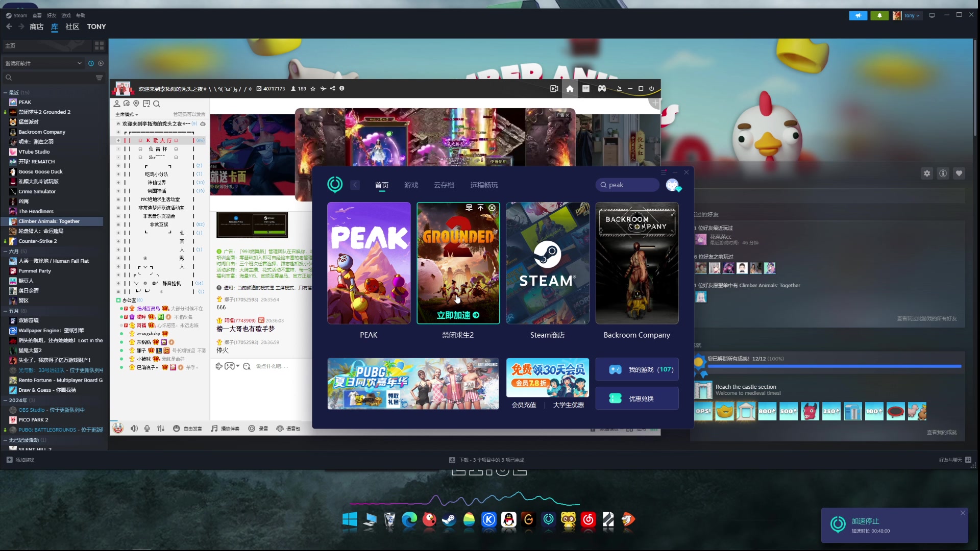Switch to the 云存档 tab in the accelerator

[444, 185]
